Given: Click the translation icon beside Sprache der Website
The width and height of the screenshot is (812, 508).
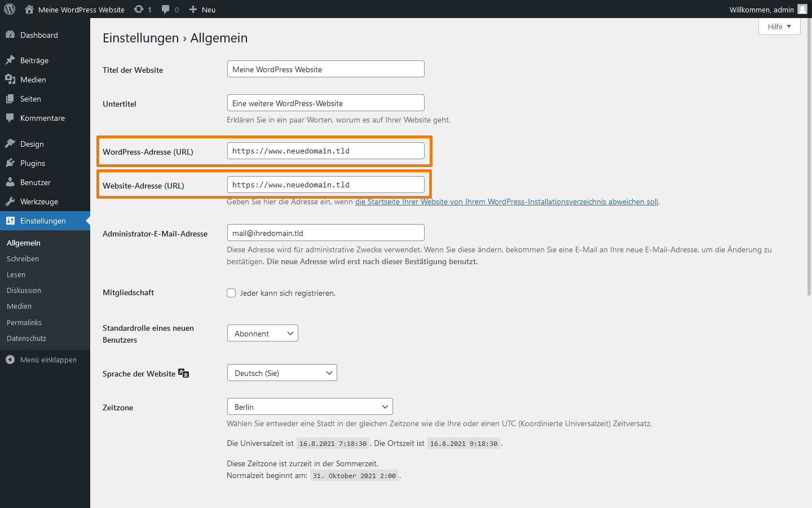Looking at the screenshot, I should coord(183,373).
